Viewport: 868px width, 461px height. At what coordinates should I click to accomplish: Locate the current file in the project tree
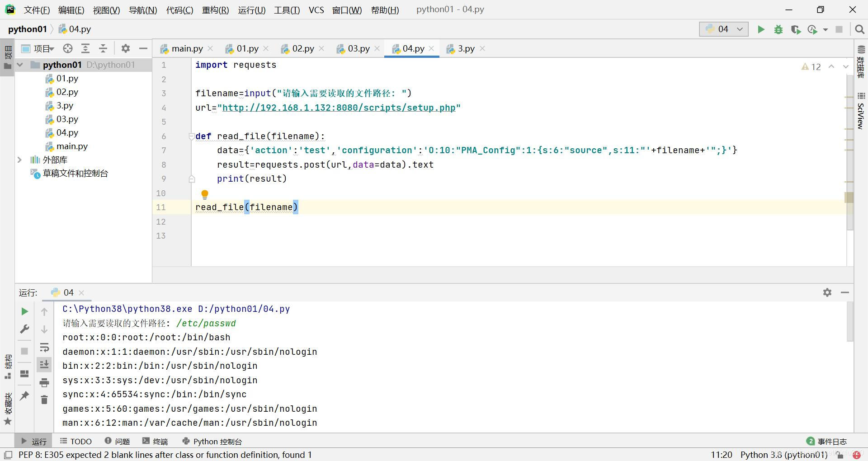pos(68,48)
